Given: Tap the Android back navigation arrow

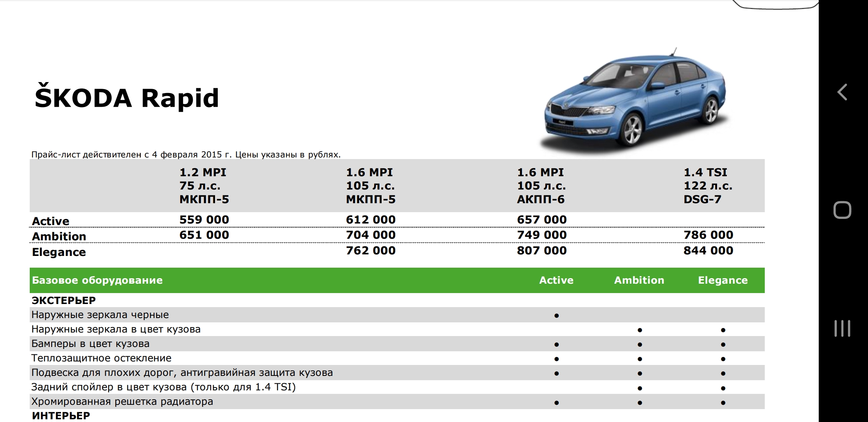Looking at the screenshot, I should (842, 93).
